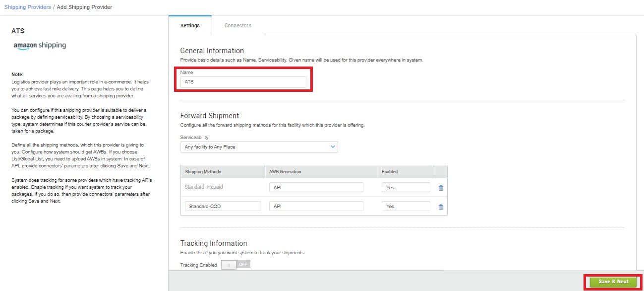Viewport: 644px width, 291px height.
Task: Expand the Any facility to Any Place selector
Action: pos(259,146)
